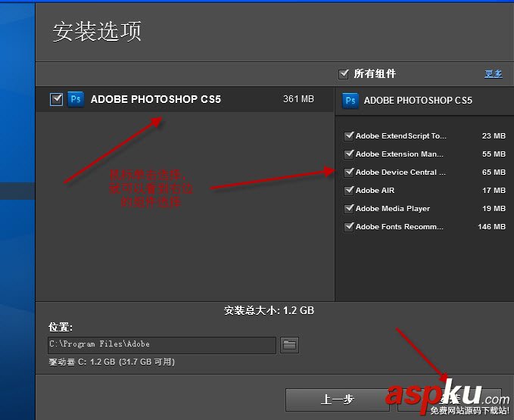This screenshot has height=420, width=514.
Task: Click the Adobe AIR label
Action: 375,191
